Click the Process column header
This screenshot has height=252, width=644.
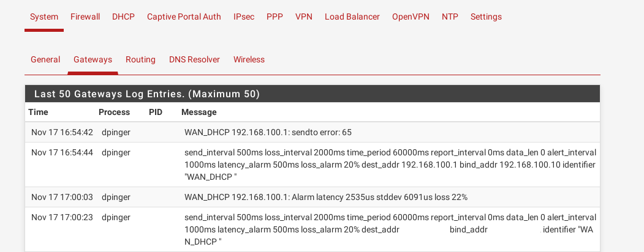(114, 113)
